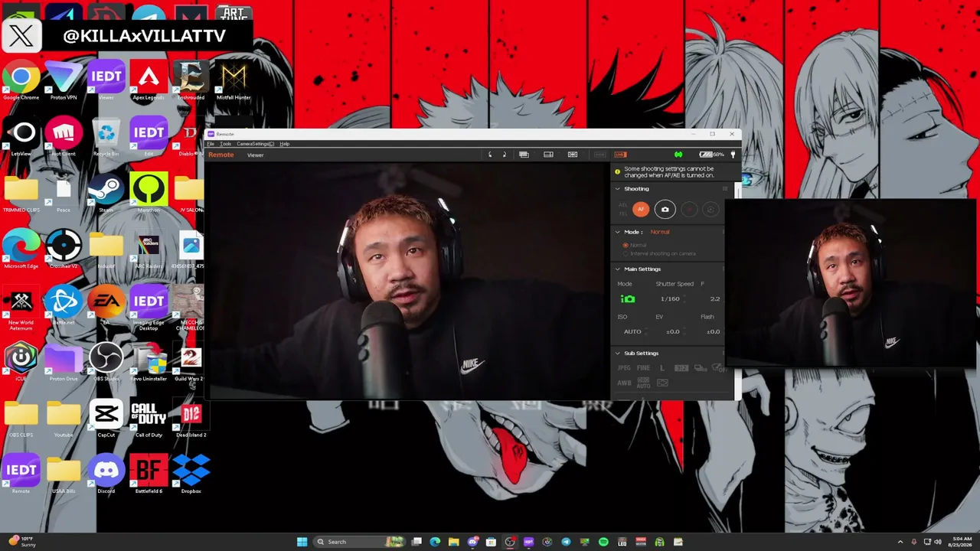Click the Shooting panel grip options icon
The image size is (980, 551).
[x=724, y=189]
